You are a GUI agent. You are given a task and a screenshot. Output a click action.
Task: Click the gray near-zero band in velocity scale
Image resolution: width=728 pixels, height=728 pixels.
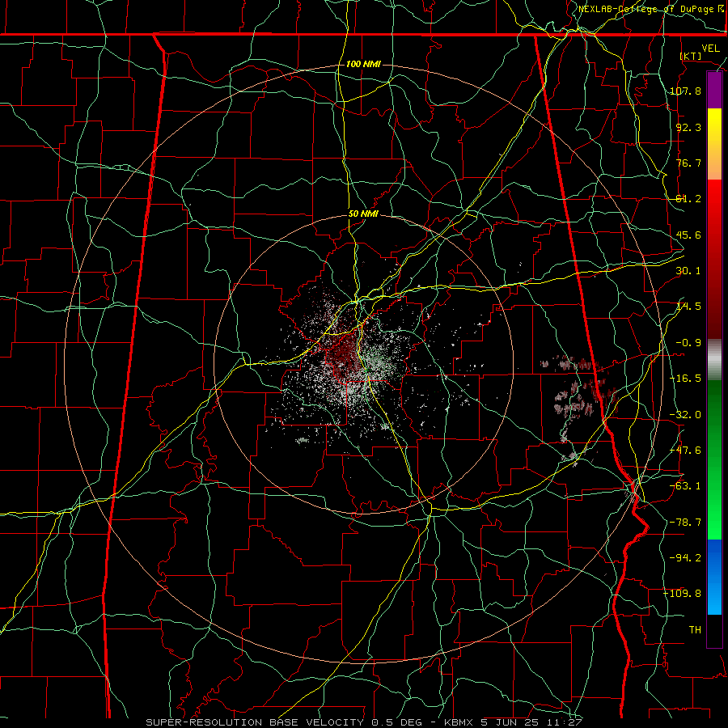coord(714,360)
